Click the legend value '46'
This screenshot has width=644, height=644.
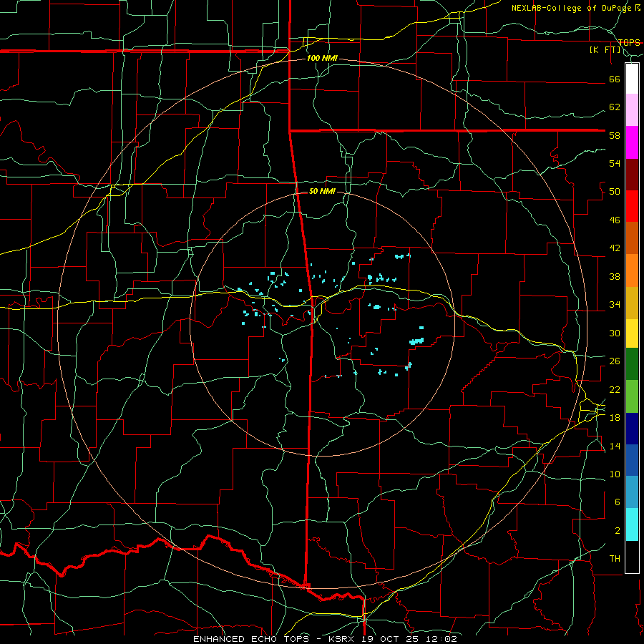pyautogui.click(x=615, y=220)
